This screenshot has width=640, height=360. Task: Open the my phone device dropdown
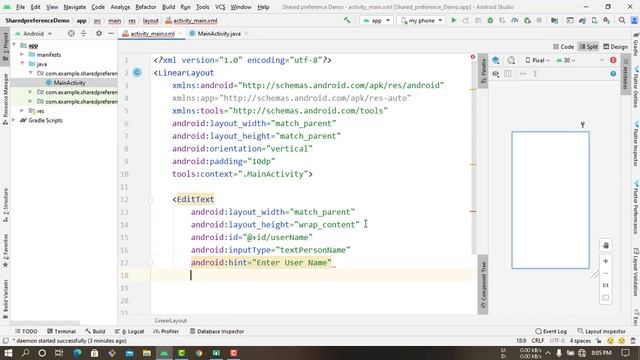pyautogui.click(x=421, y=20)
